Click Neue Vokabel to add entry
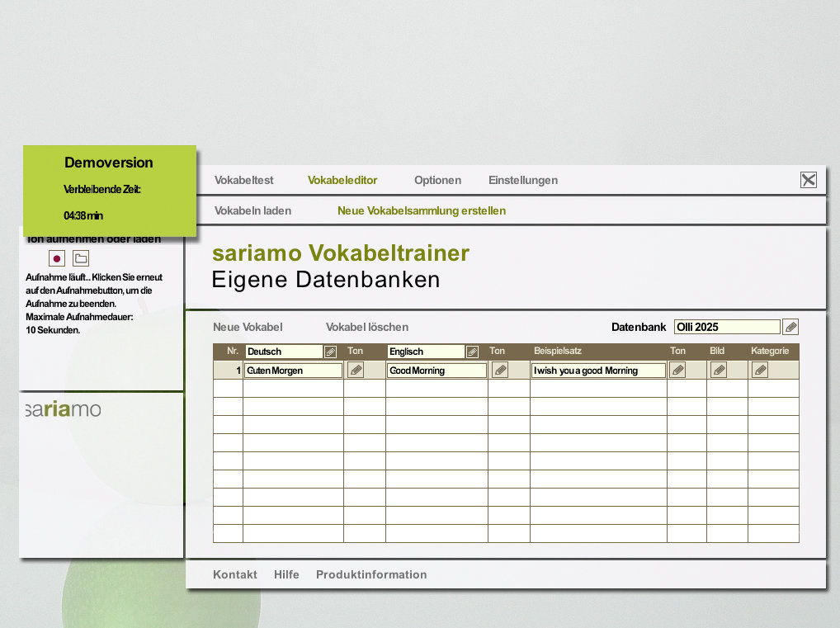840x628 pixels. point(248,327)
